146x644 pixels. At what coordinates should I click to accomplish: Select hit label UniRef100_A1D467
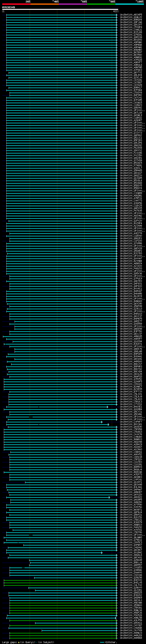point(131,447)
